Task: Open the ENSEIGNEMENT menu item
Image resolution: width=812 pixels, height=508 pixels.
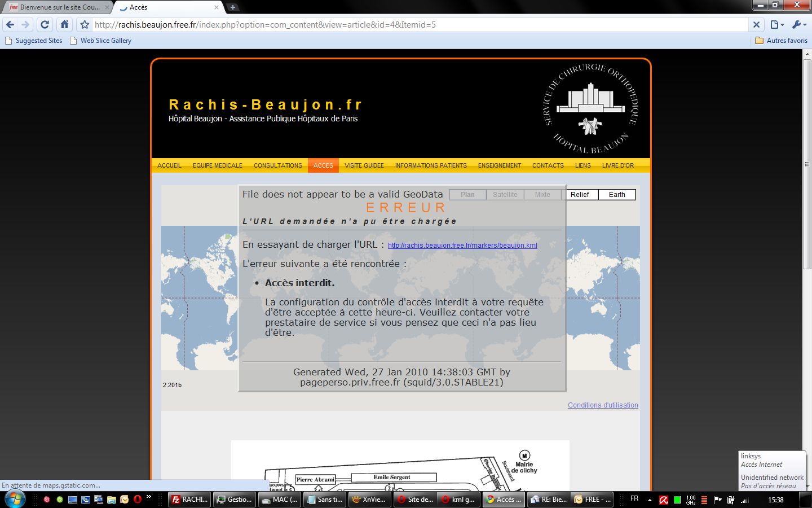Action: click(500, 165)
